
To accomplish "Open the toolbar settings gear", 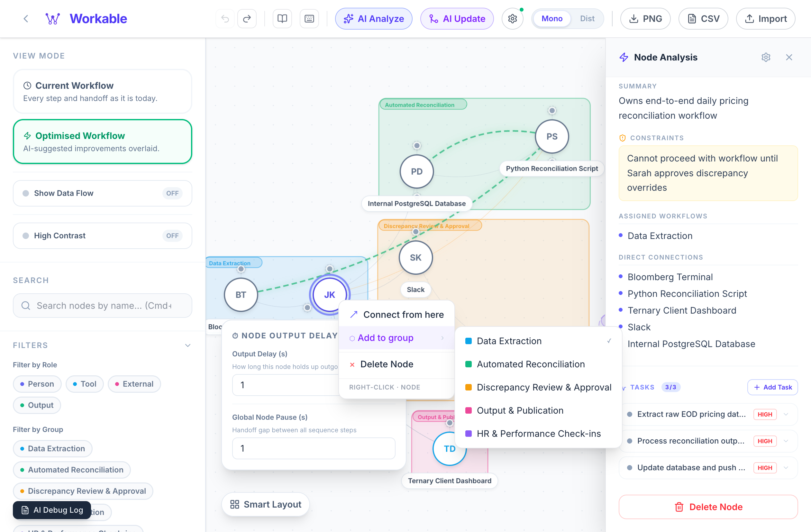I will pos(512,19).
